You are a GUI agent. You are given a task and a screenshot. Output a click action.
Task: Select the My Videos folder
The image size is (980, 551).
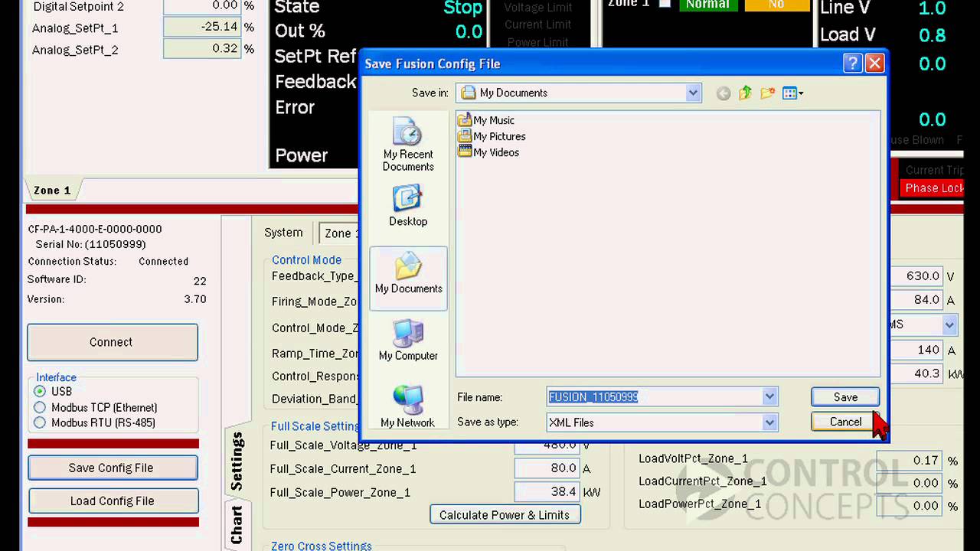[488, 152]
